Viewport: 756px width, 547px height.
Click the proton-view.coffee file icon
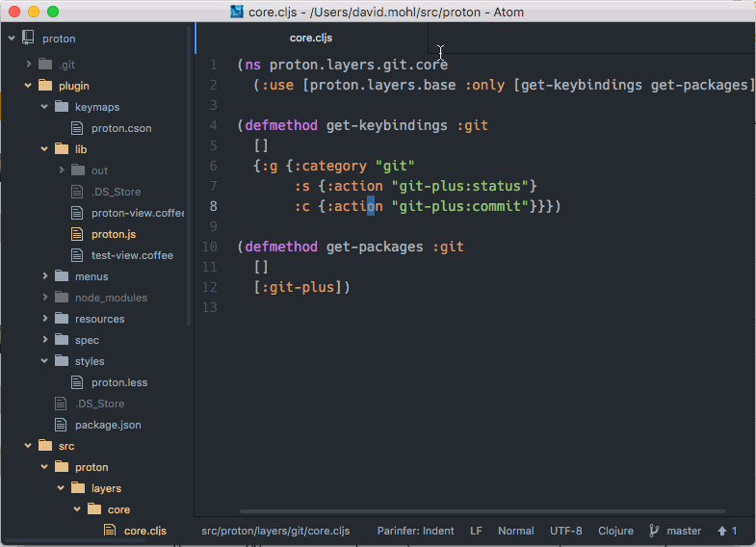[x=77, y=213]
